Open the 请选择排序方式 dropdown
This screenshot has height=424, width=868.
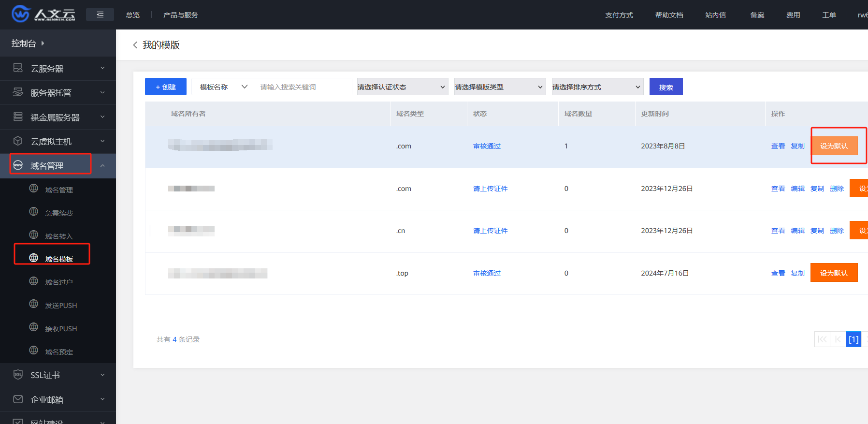pos(597,87)
